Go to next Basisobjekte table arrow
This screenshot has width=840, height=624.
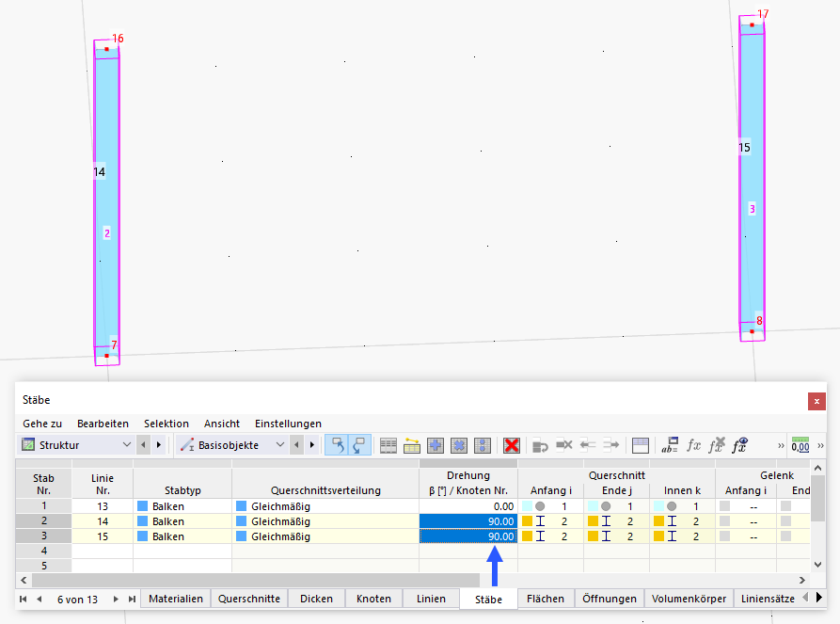pos(312,445)
